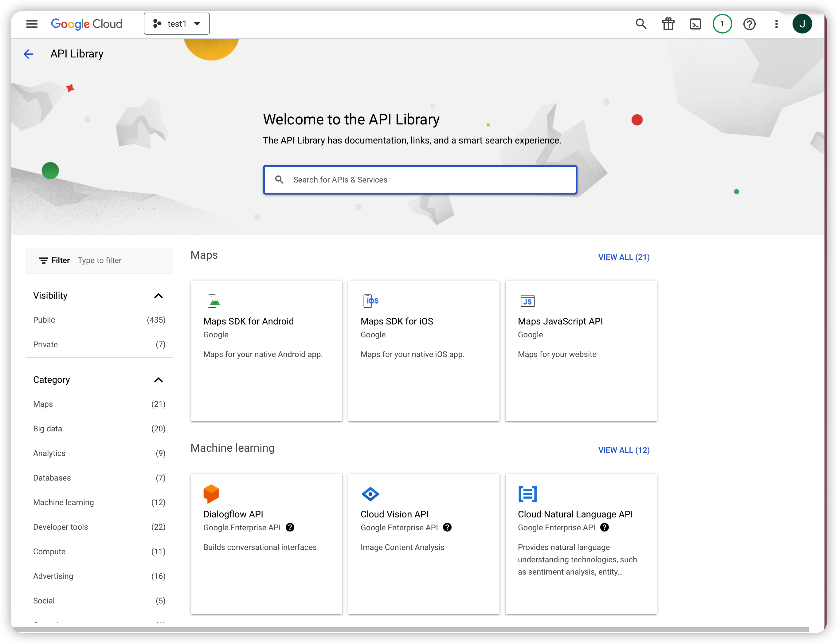The width and height of the screenshot is (838, 644).
Task: Select the Big data category filter
Action: pyautogui.click(x=99, y=429)
